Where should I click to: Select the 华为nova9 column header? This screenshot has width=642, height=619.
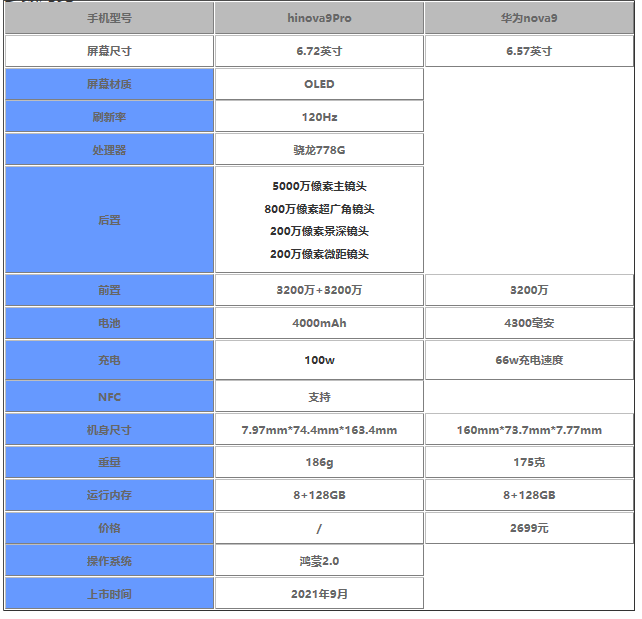click(x=529, y=18)
